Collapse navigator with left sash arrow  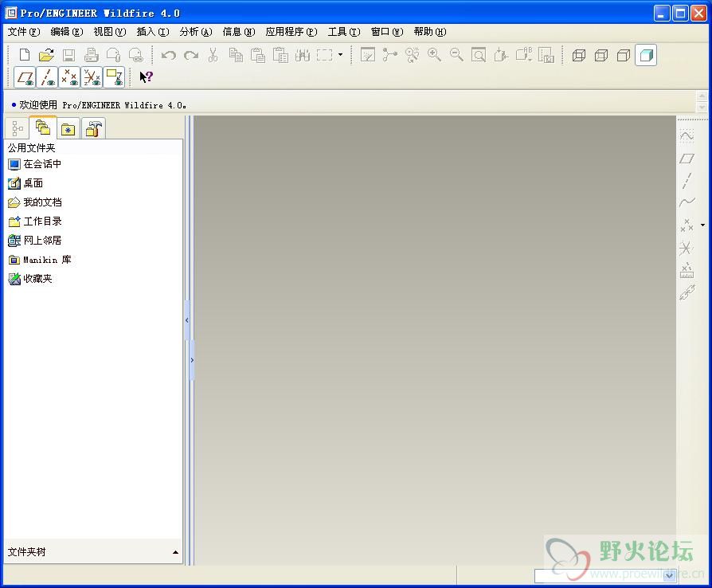pos(187,320)
